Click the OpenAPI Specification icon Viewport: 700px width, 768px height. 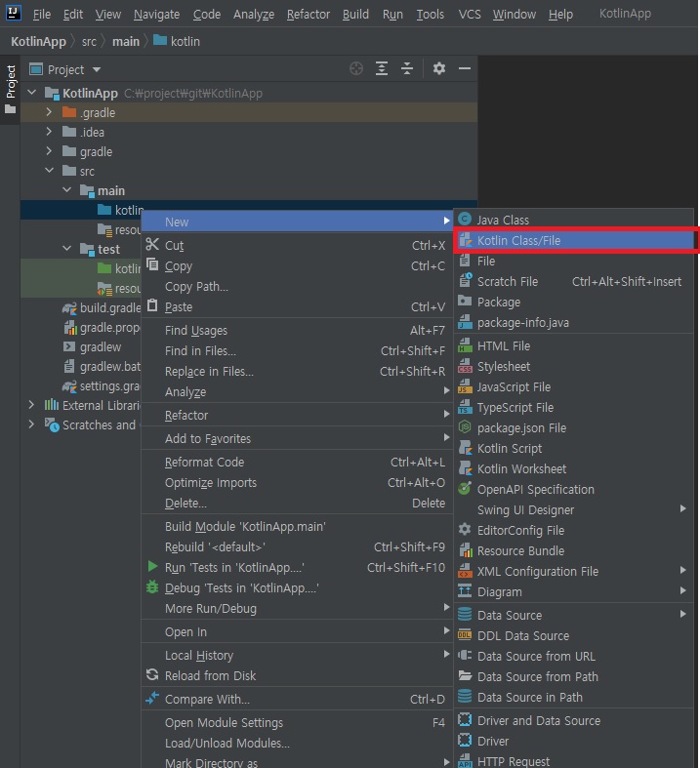pyautogui.click(x=465, y=489)
